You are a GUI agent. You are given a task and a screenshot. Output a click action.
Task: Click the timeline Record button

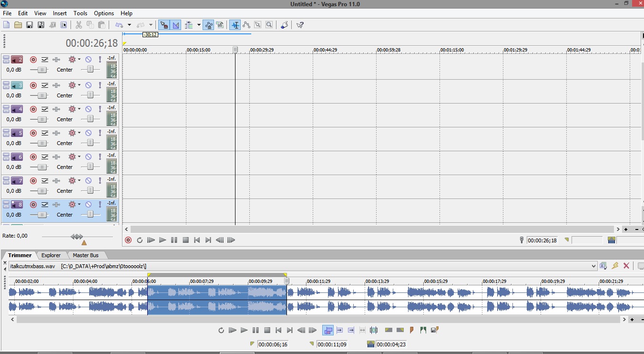click(128, 240)
